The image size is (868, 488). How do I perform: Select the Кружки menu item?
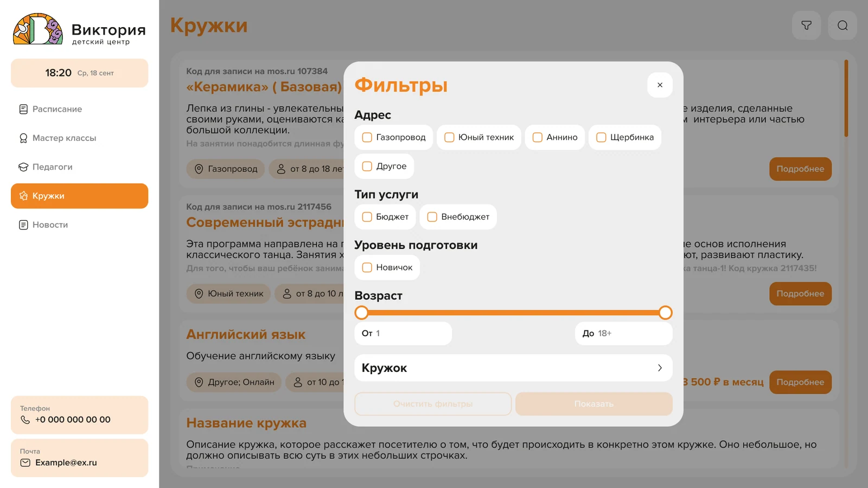click(79, 196)
